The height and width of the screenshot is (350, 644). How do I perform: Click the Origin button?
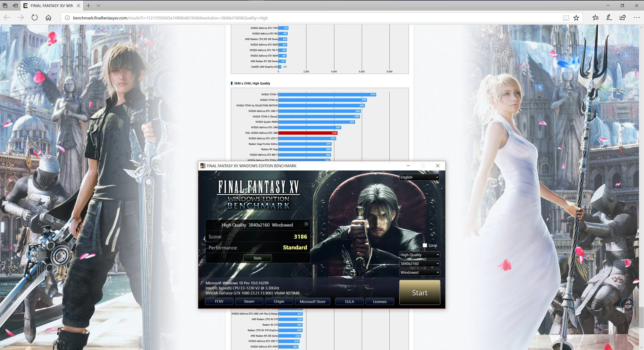pos(279,301)
